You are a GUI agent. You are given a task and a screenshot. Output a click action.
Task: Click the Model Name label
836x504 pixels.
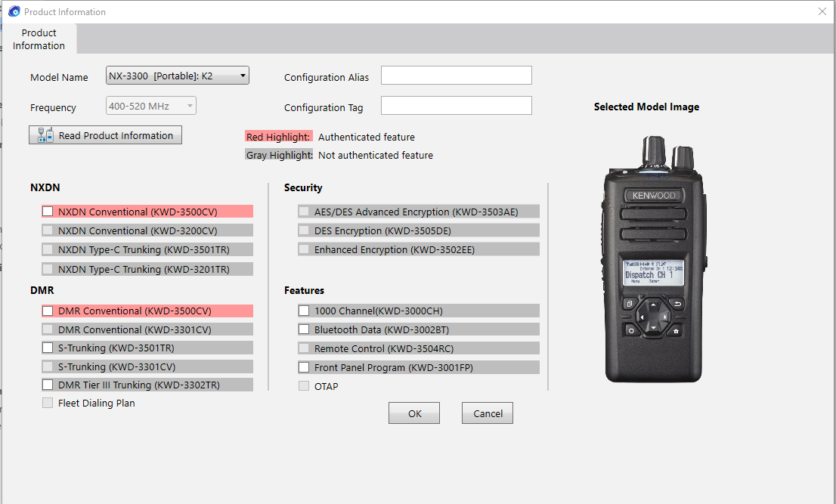click(x=59, y=77)
